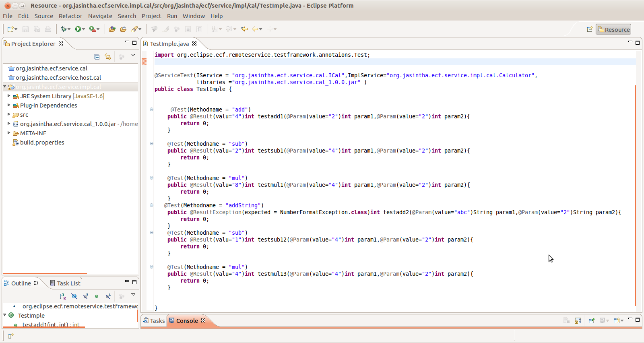Open the Run configurations dropdown arrow
This screenshot has height=343, width=644.
pos(84,29)
